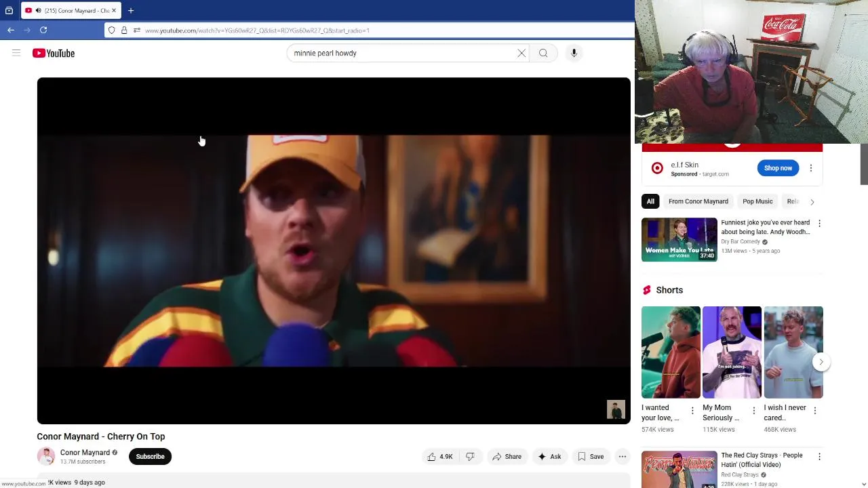Like the video with thumbs up
868x488 pixels.
click(x=440, y=457)
